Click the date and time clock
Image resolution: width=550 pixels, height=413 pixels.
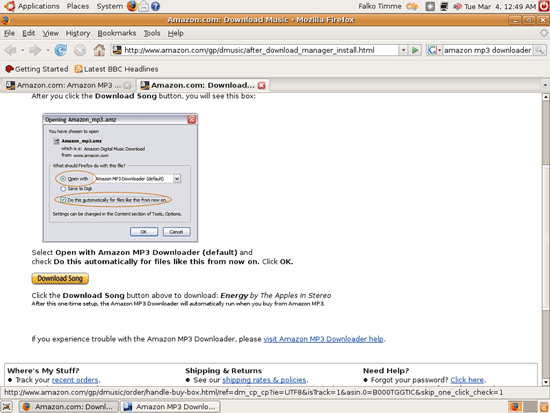click(x=500, y=6)
